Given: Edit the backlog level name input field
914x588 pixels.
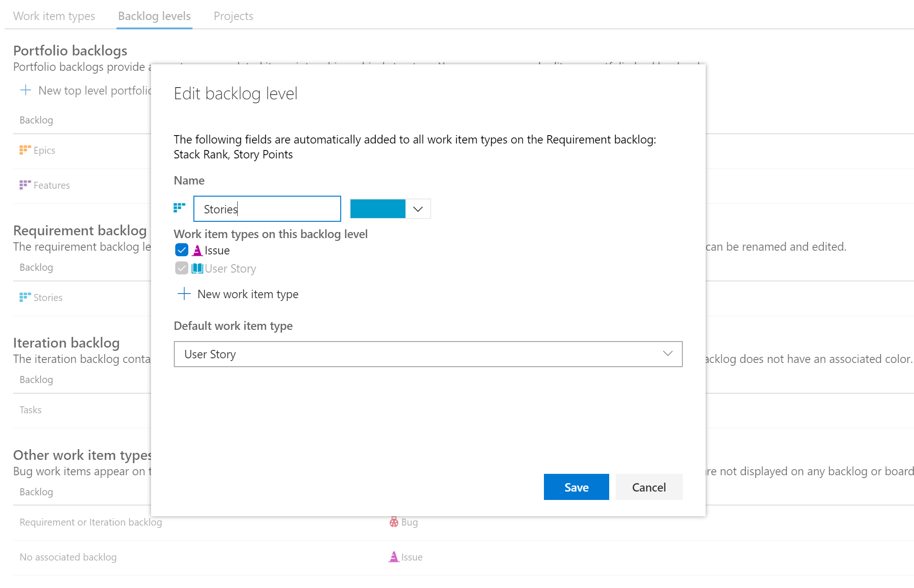Looking at the screenshot, I should 267,208.
